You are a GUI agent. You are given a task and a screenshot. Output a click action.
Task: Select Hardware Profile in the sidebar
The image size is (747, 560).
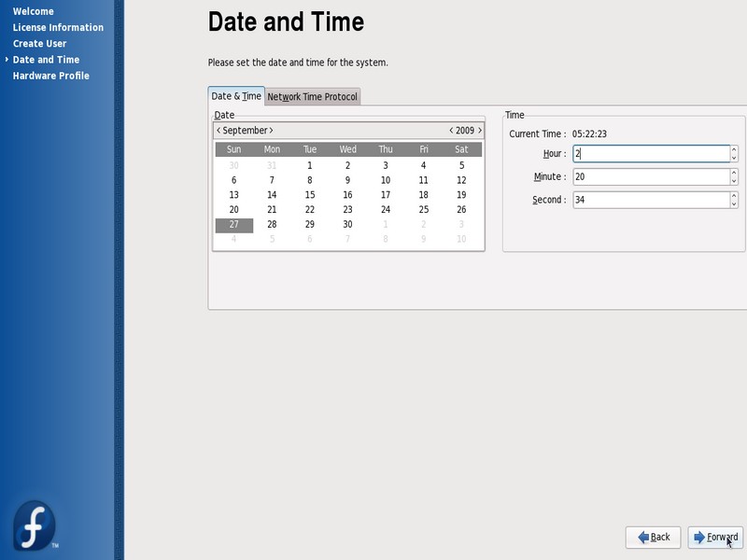(x=50, y=76)
